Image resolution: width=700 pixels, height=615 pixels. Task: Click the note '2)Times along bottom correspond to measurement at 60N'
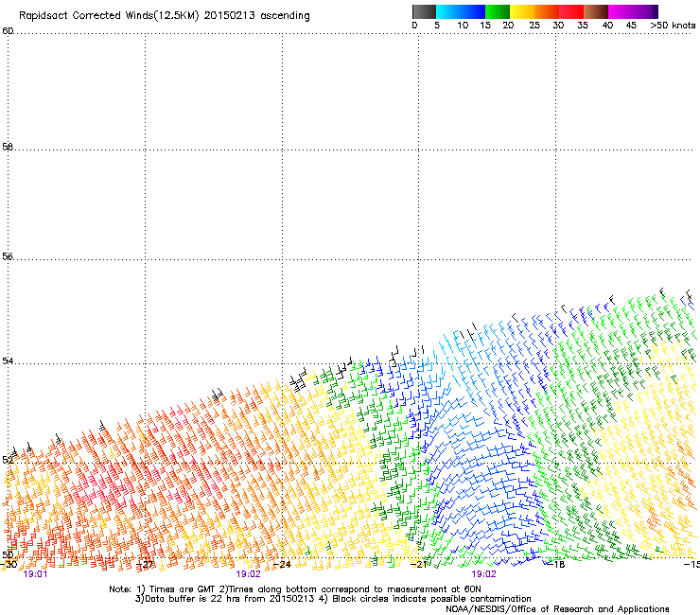(350, 589)
